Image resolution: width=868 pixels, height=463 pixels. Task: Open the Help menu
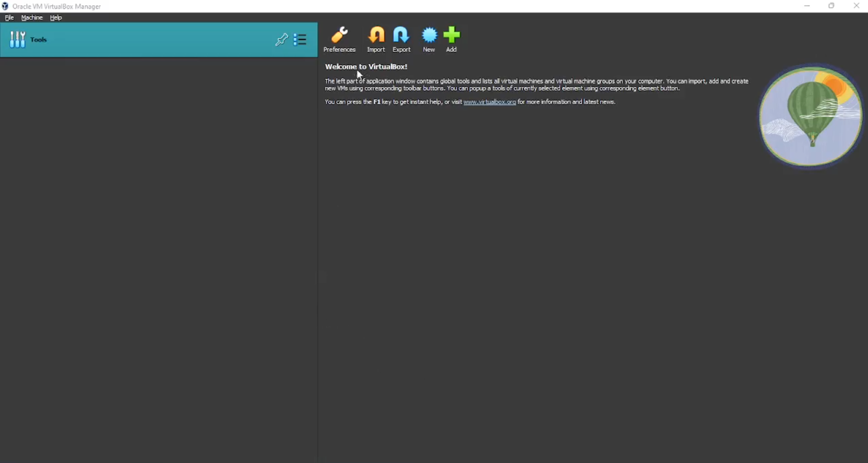56,18
